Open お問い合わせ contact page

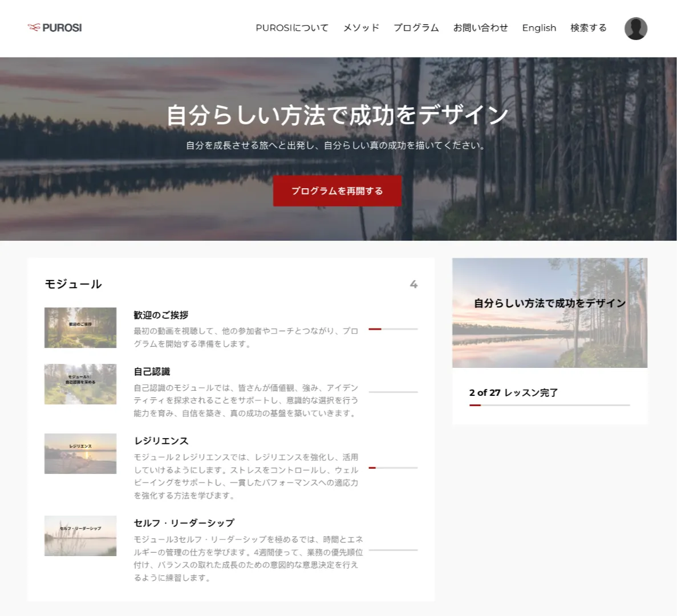point(480,27)
